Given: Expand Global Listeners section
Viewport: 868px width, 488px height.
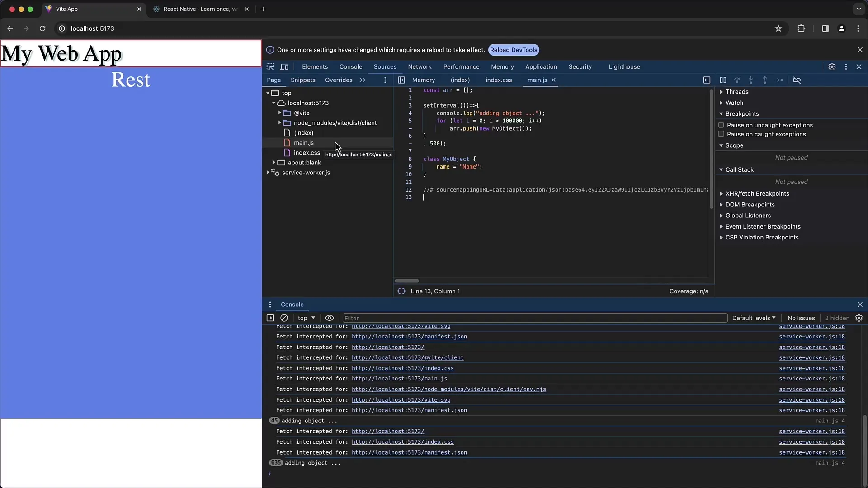Looking at the screenshot, I should [748, 216].
